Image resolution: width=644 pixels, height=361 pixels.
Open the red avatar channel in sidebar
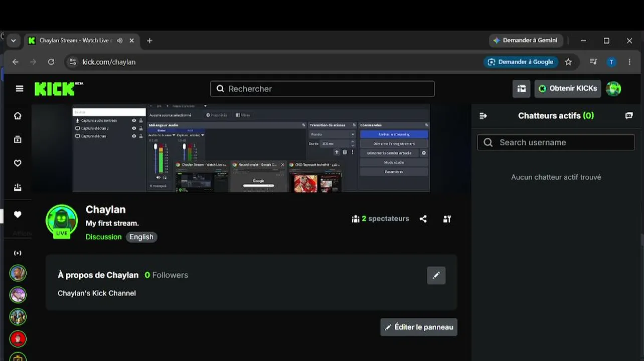point(18,339)
